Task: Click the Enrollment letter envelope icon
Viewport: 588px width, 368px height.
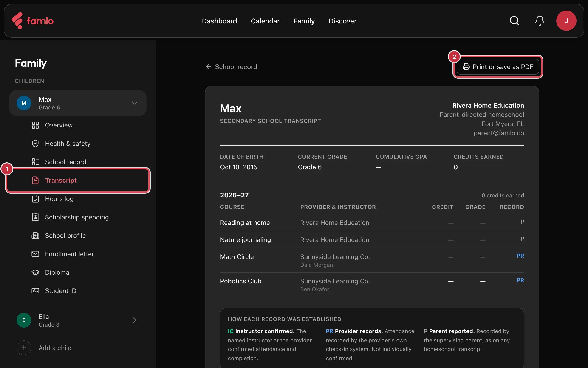Action: [35, 254]
